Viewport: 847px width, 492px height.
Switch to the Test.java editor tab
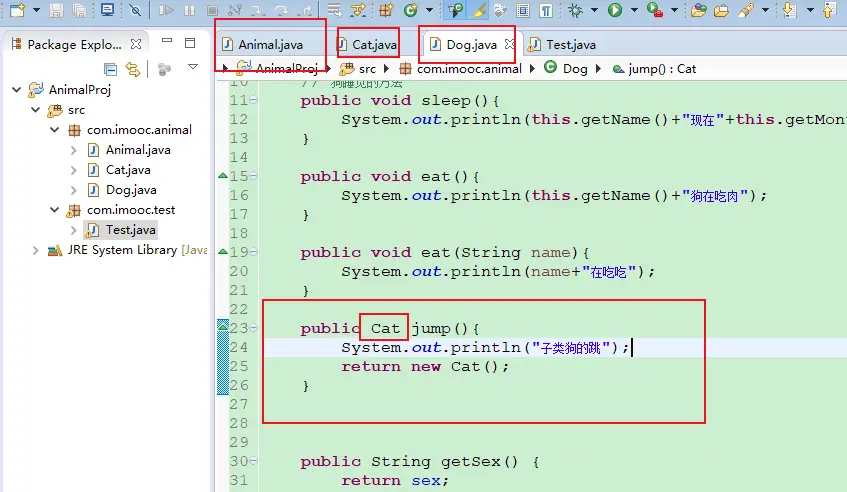click(x=570, y=45)
